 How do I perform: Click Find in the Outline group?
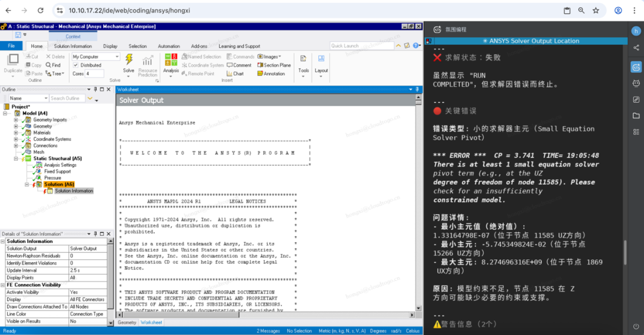54,65
